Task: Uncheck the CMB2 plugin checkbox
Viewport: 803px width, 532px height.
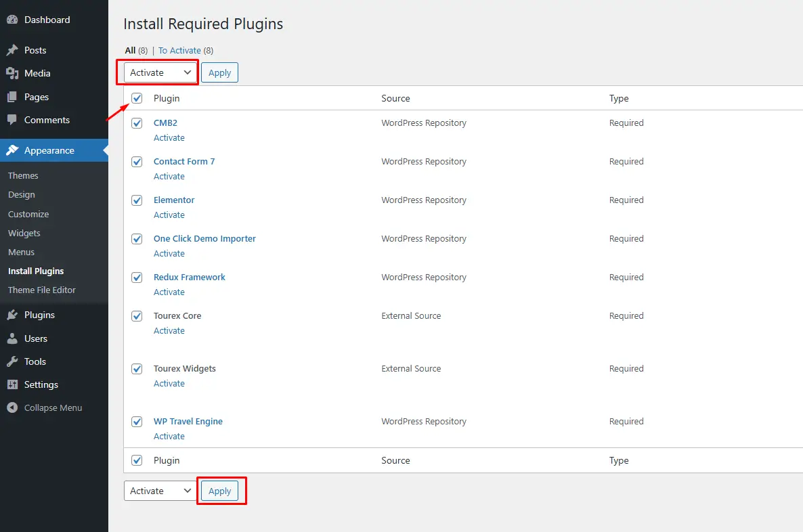Action: click(x=137, y=123)
